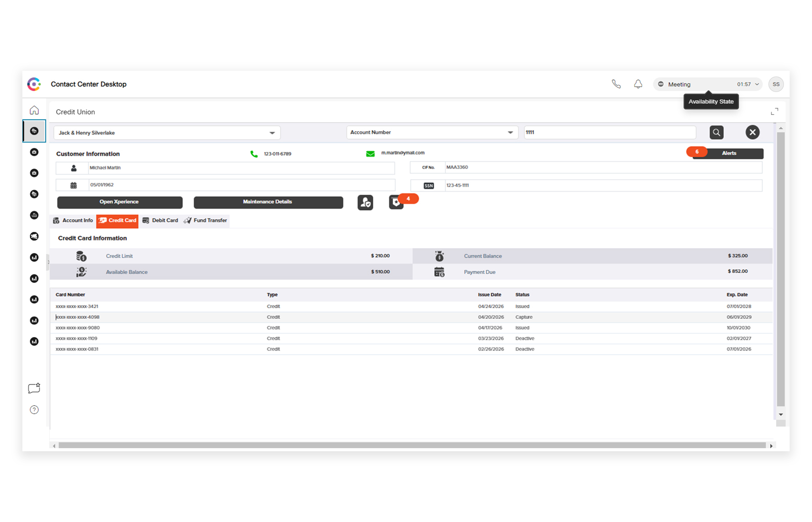Clear the search with the X button

pyautogui.click(x=752, y=132)
